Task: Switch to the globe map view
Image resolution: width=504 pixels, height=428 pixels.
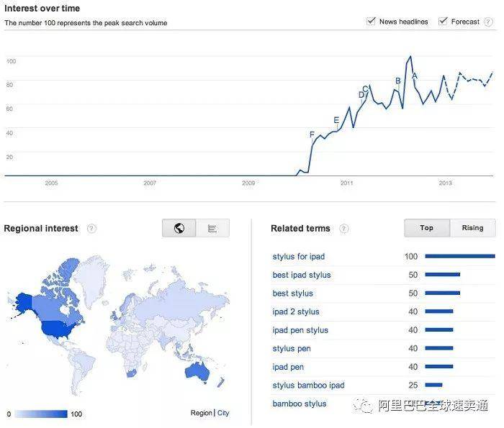Action: coord(179,228)
